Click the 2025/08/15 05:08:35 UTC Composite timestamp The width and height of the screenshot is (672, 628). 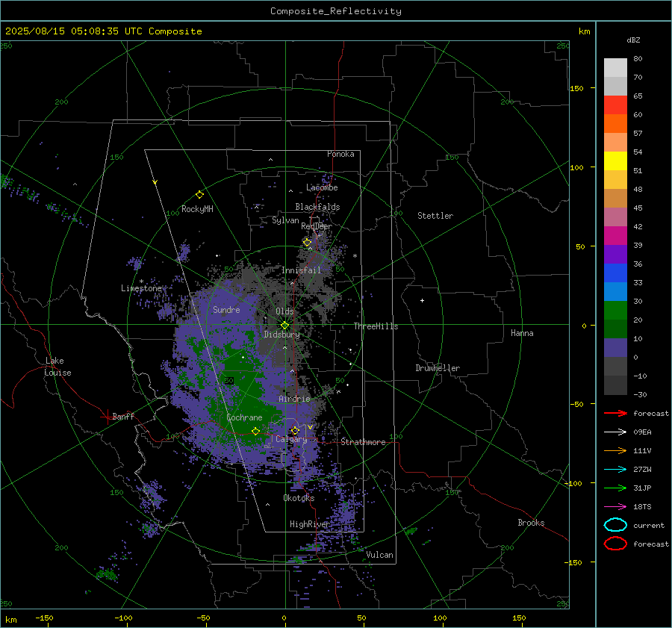click(103, 31)
